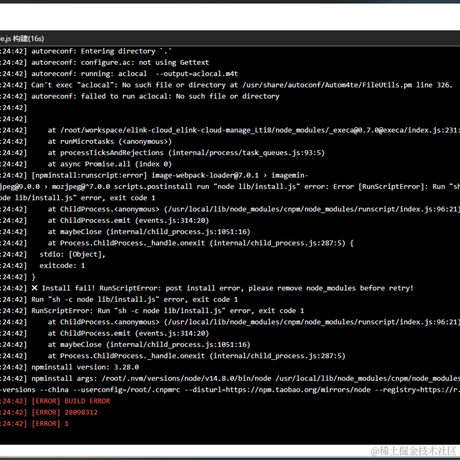
Task: Select the "autoreconf: Entering directory" log line
Action: click(86, 51)
